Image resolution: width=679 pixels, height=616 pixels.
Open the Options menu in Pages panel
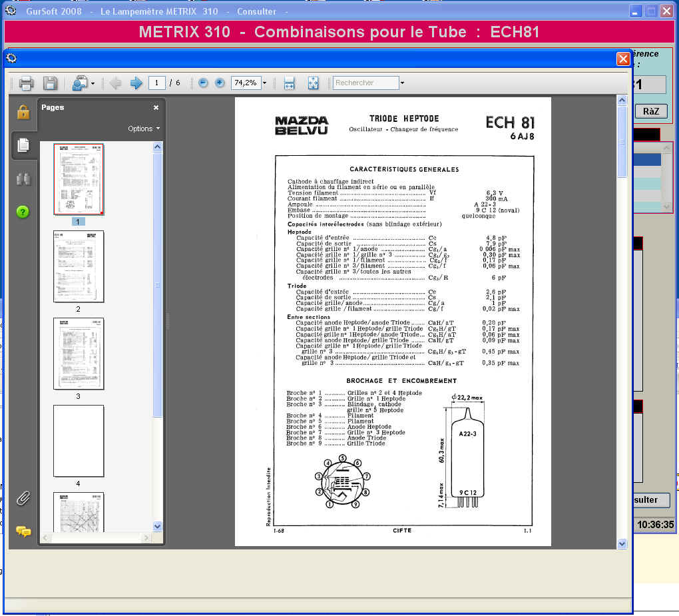[x=144, y=129]
